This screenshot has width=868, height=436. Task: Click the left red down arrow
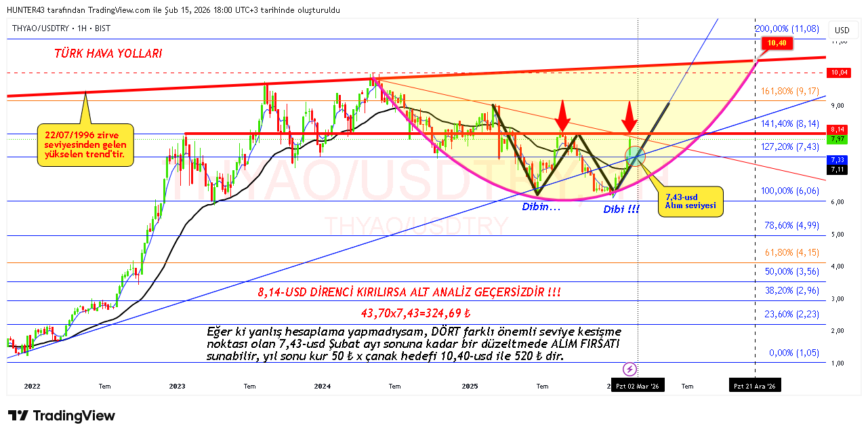pyautogui.click(x=561, y=117)
